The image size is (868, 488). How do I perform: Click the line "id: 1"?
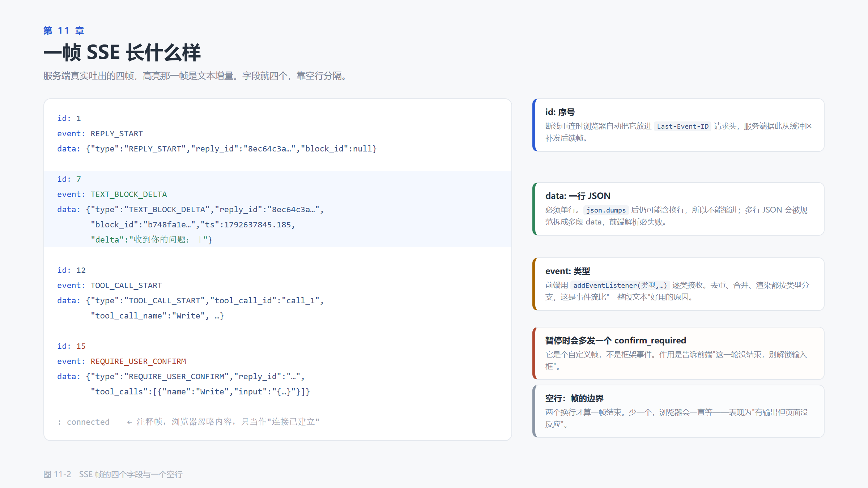pos(69,118)
